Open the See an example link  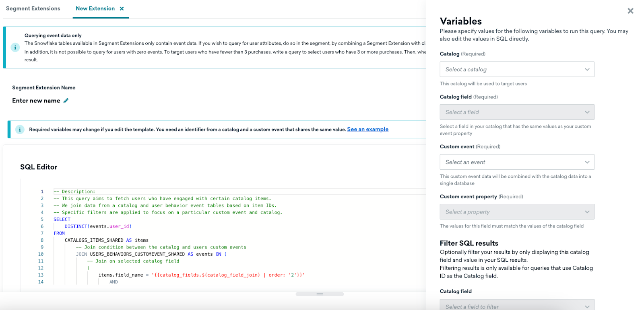coord(368,129)
